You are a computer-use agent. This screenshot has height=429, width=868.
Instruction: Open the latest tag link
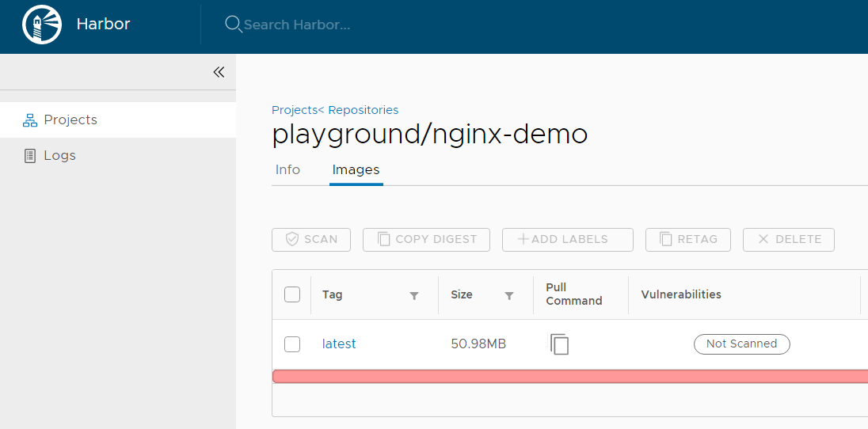tap(339, 344)
